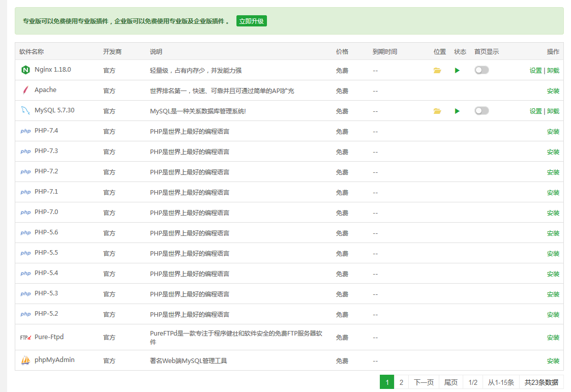
Task: Click 下一页 next page button
Action: click(x=424, y=382)
